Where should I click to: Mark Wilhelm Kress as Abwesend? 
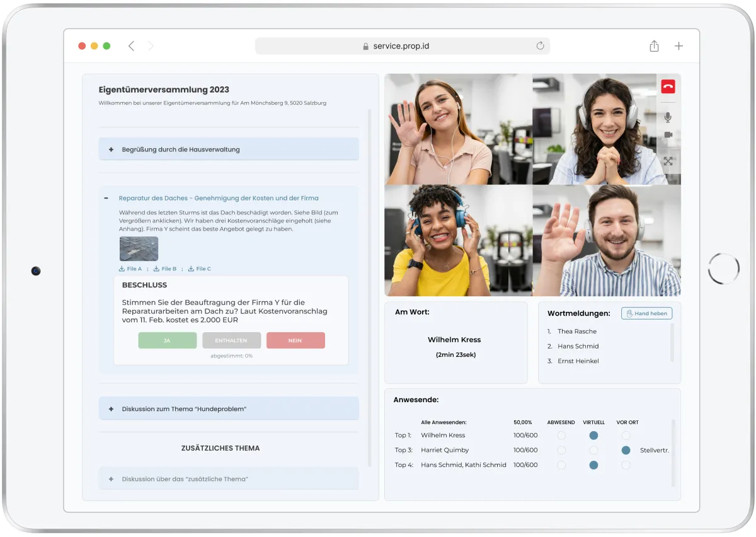pyautogui.click(x=561, y=436)
